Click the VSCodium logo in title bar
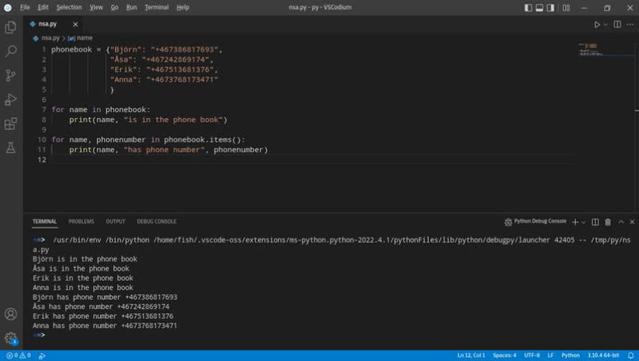The image size is (639, 361). click(8, 8)
